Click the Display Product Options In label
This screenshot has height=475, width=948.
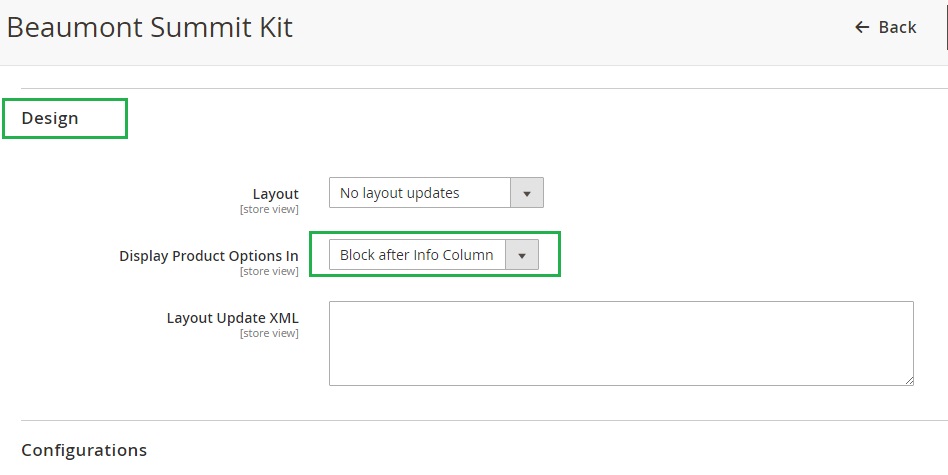point(208,256)
